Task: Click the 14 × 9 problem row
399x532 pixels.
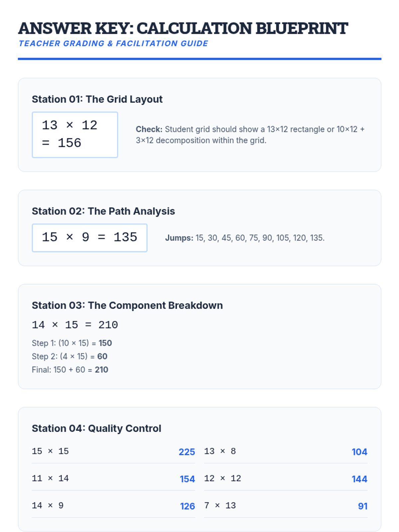Action: tap(113, 506)
